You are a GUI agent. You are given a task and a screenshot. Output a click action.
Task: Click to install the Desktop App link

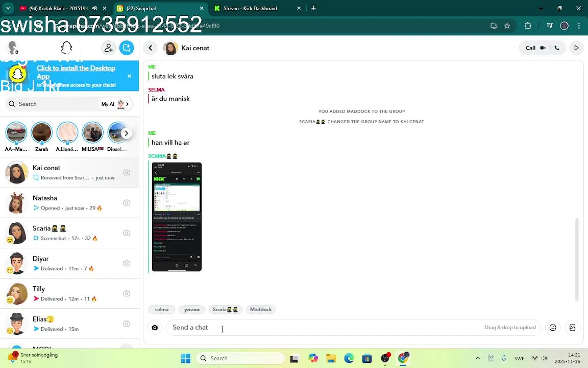pos(76,72)
